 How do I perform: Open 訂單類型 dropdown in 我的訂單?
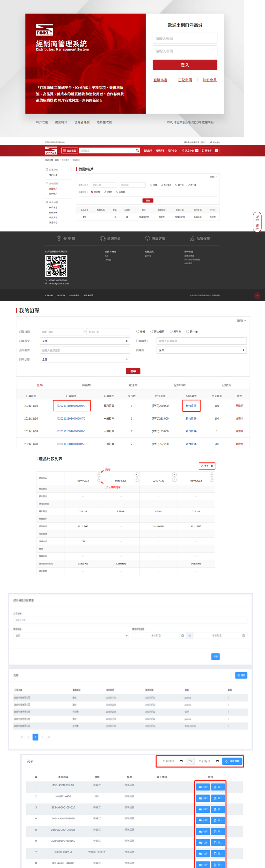[85, 341]
